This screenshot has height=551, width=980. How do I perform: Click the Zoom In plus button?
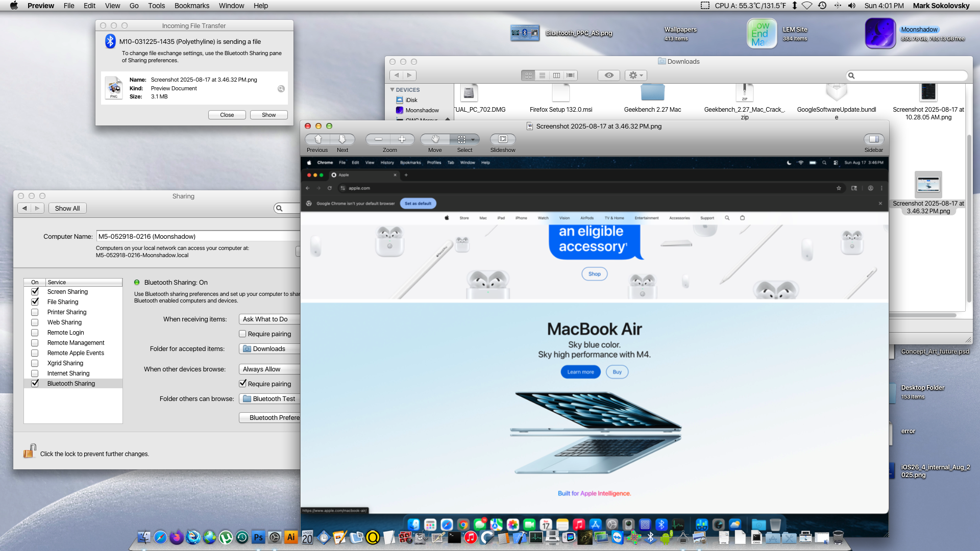point(402,139)
